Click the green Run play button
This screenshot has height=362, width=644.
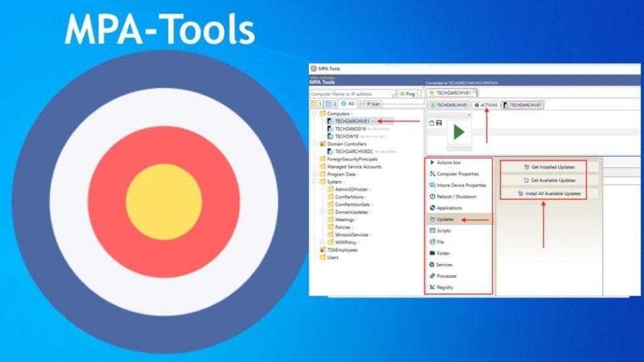pos(458,132)
